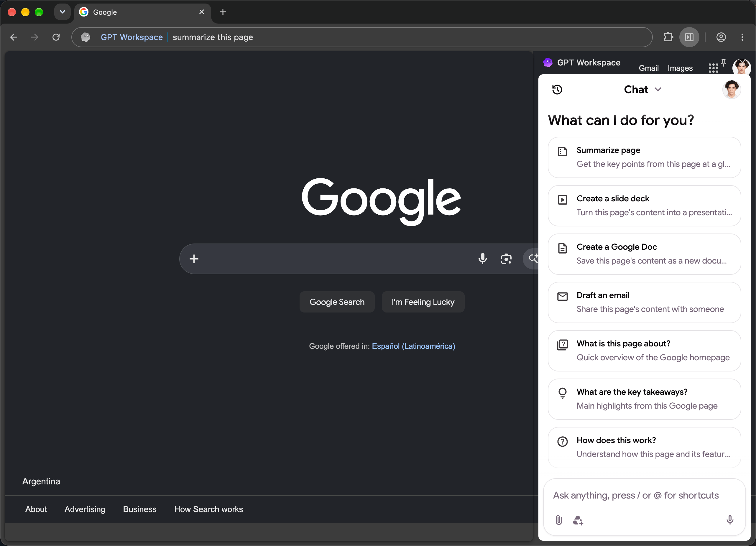Toggle the browser side panel button
Screen dimensions: 756x546
click(689, 37)
